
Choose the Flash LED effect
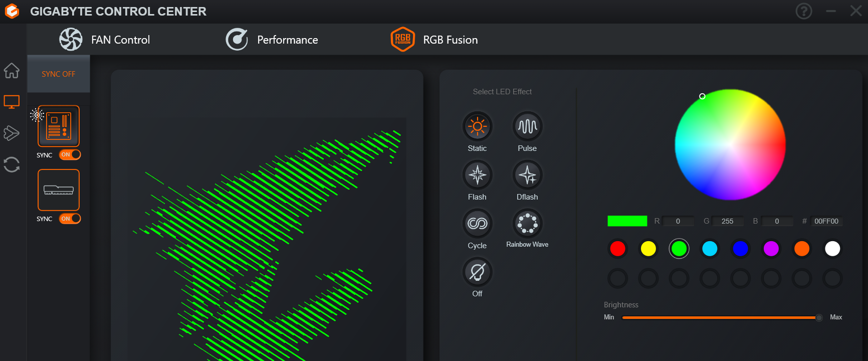click(477, 175)
